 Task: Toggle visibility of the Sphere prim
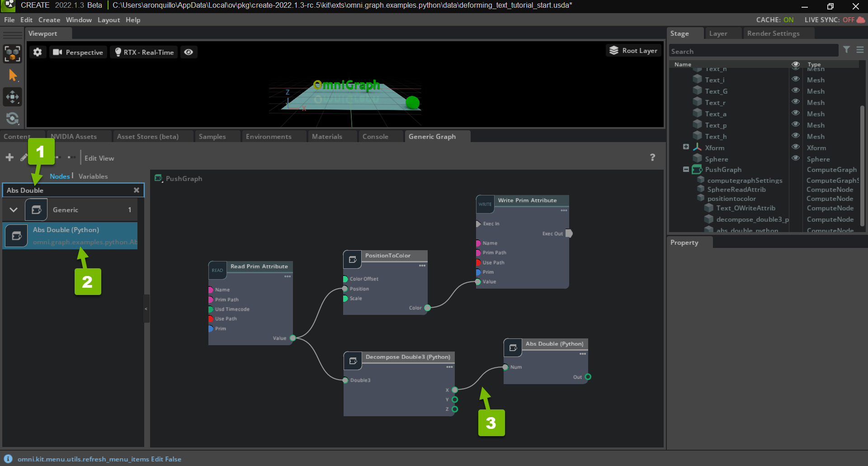pyautogui.click(x=796, y=158)
